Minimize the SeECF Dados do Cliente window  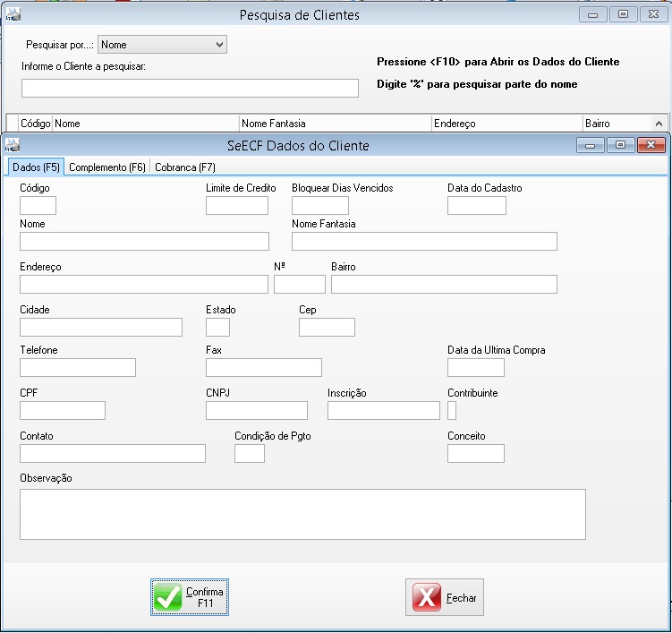pos(591,145)
